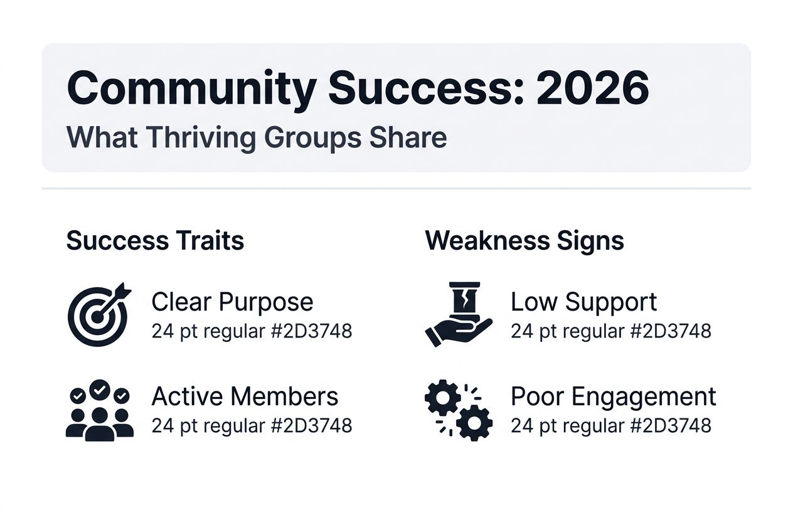Select the subtitle "What Thriving Groups Share"
Viewport: 793px width, 532px height.
pyautogui.click(x=256, y=137)
